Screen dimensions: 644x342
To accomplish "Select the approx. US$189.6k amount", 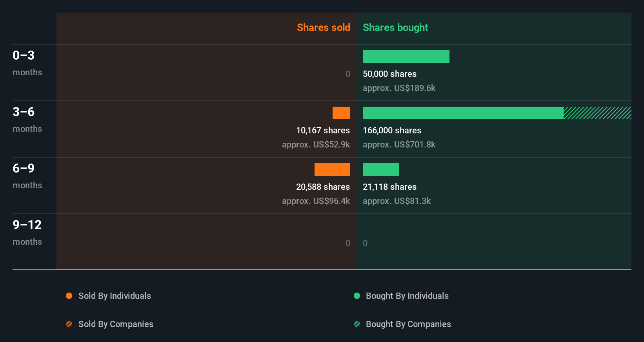I will 399,88.
